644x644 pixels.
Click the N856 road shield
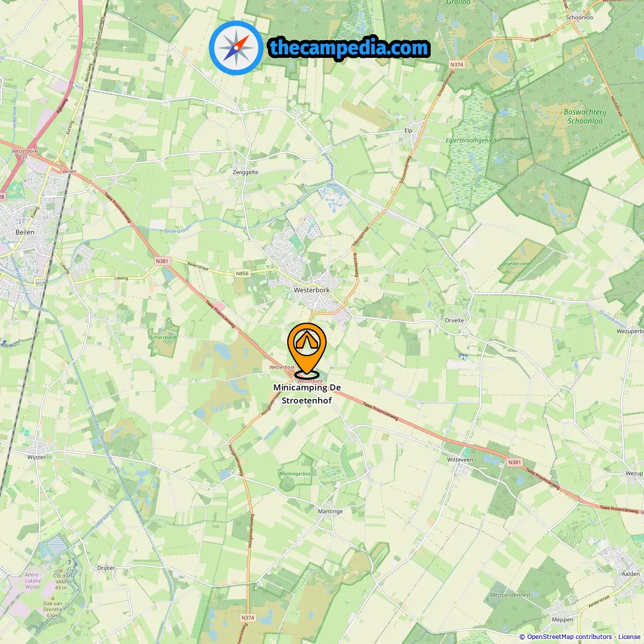point(242,274)
